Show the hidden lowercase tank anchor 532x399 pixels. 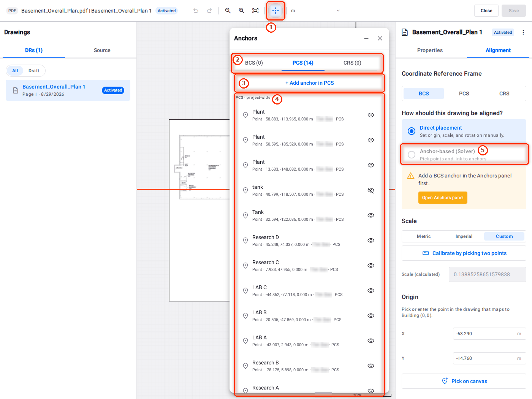(371, 190)
